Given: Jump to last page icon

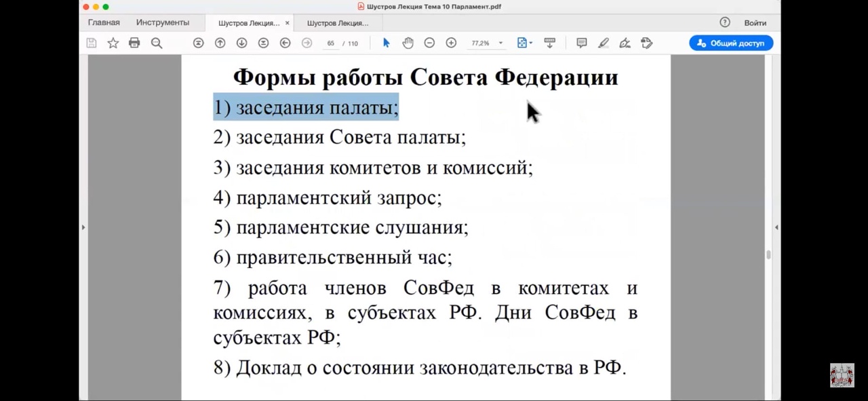Looking at the screenshot, I should click(x=263, y=43).
